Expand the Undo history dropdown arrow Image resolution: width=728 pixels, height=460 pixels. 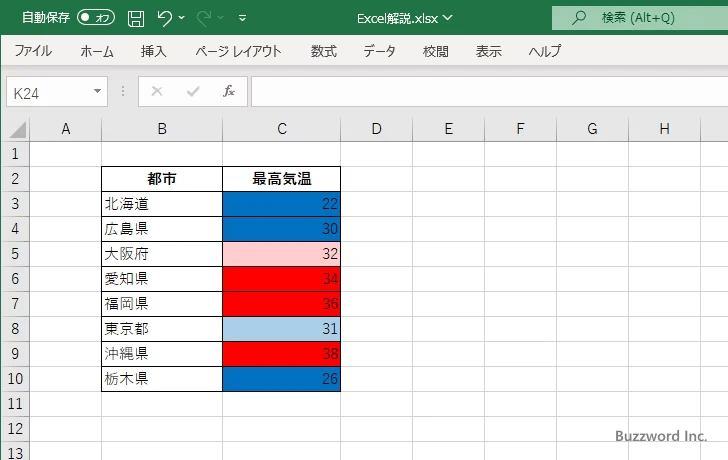[182, 18]
